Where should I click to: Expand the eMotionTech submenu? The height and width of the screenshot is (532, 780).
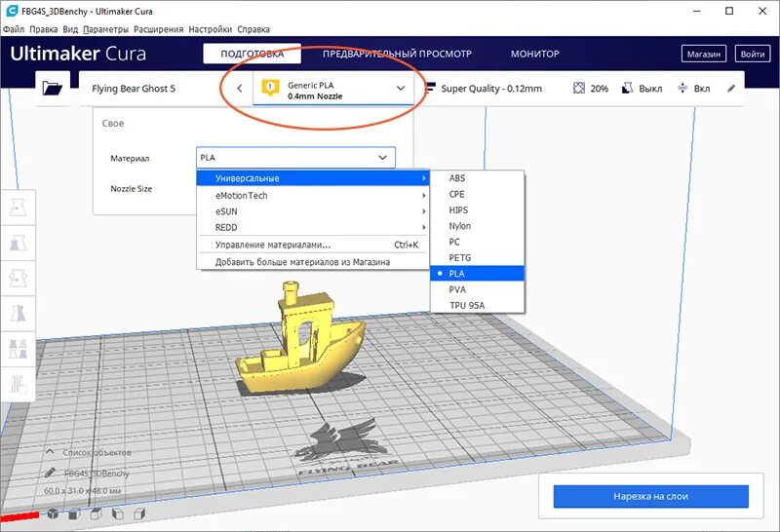[312, 196]
